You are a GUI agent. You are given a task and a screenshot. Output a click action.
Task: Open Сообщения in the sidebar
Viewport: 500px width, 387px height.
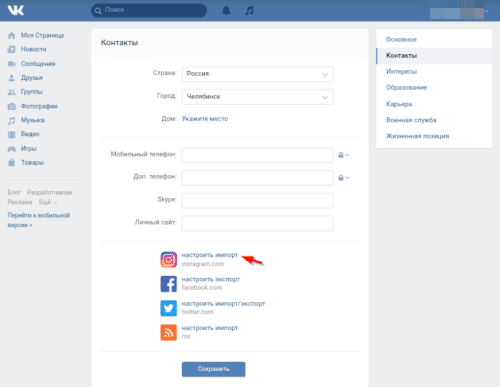[38, 64]
